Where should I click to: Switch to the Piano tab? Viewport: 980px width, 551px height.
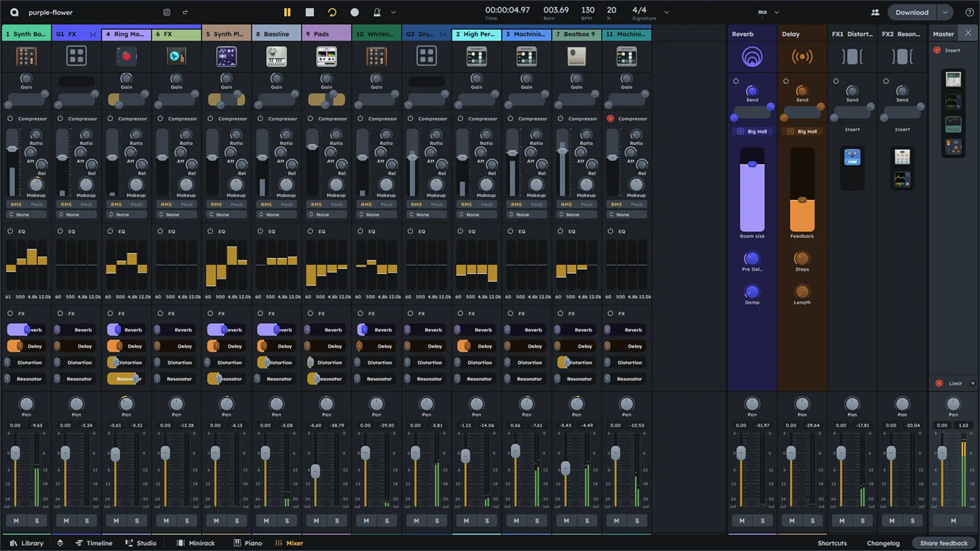[247, 543]
